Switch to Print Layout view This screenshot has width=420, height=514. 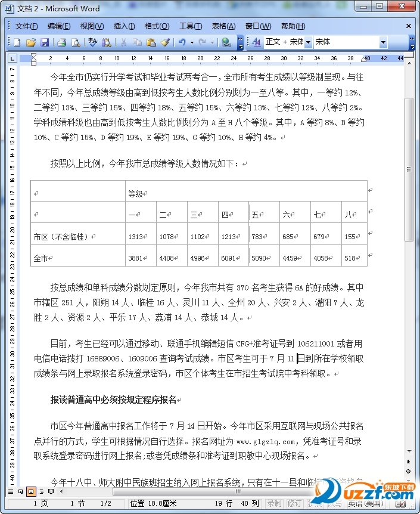click(31, 491)
